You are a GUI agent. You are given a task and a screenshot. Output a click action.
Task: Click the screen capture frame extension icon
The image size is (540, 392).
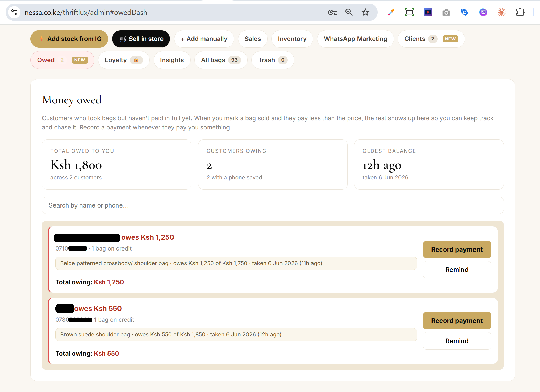point(409,12)
